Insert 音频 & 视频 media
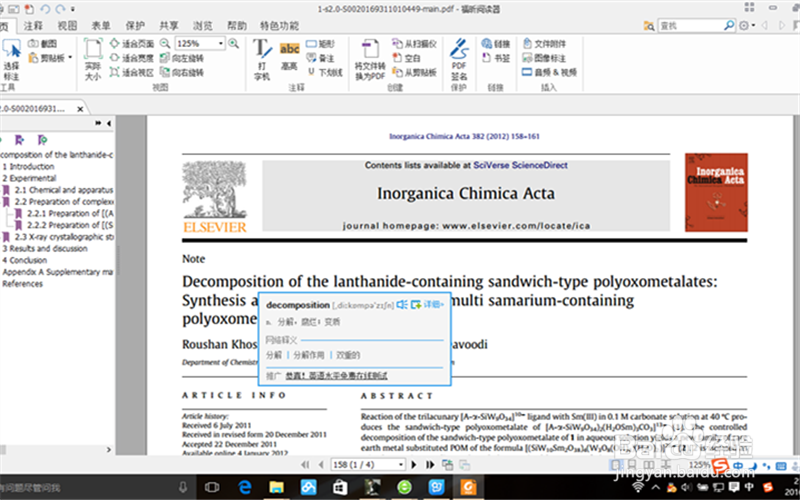 [549, 72]
